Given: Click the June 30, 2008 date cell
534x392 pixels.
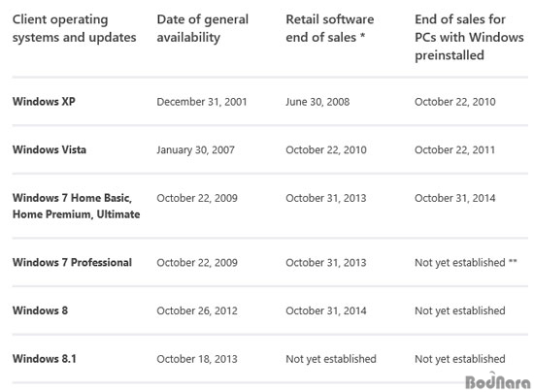Looking at the screenshot, I should [317, 102].
